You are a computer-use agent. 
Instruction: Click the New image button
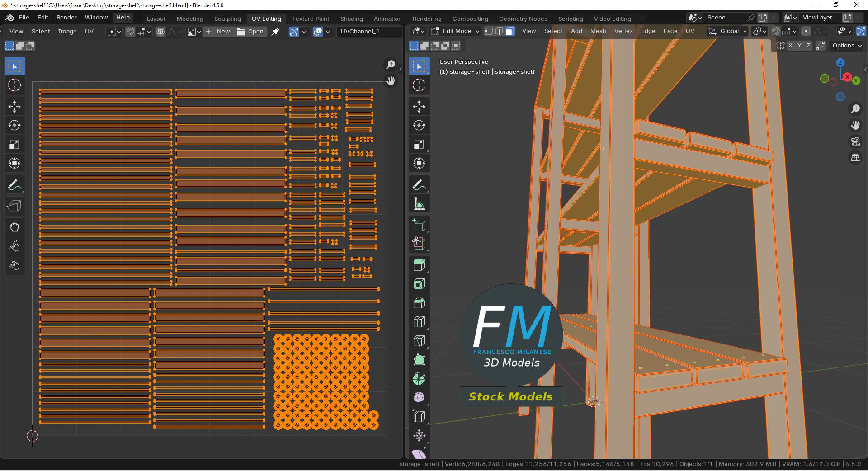point(218,32)
